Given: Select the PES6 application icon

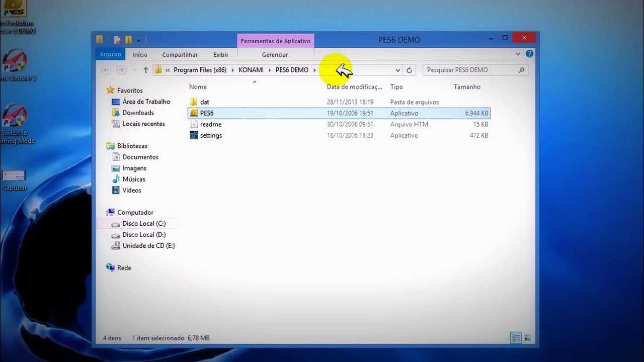Looking at the screenshot, I should coord(194,113).
